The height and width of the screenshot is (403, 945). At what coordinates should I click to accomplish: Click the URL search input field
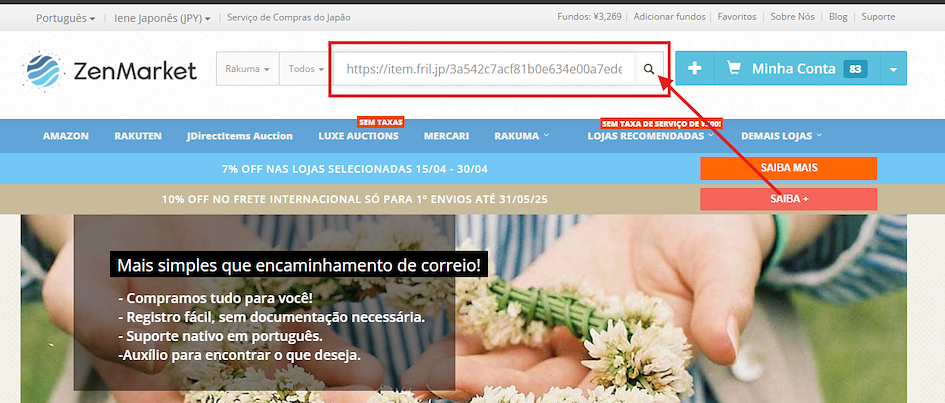coord(484,70)
